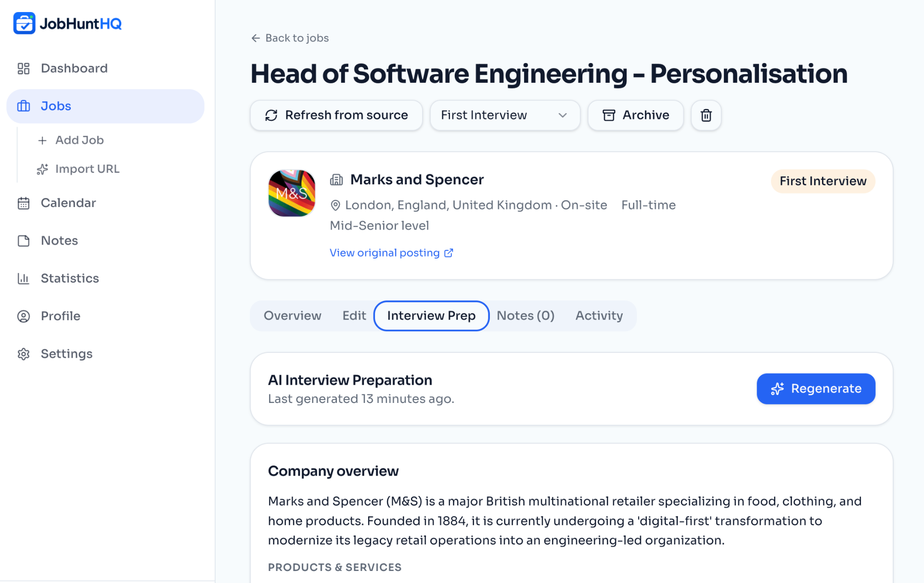
Task: Click the Jobs briefcase icon
Action: (24, 106)
